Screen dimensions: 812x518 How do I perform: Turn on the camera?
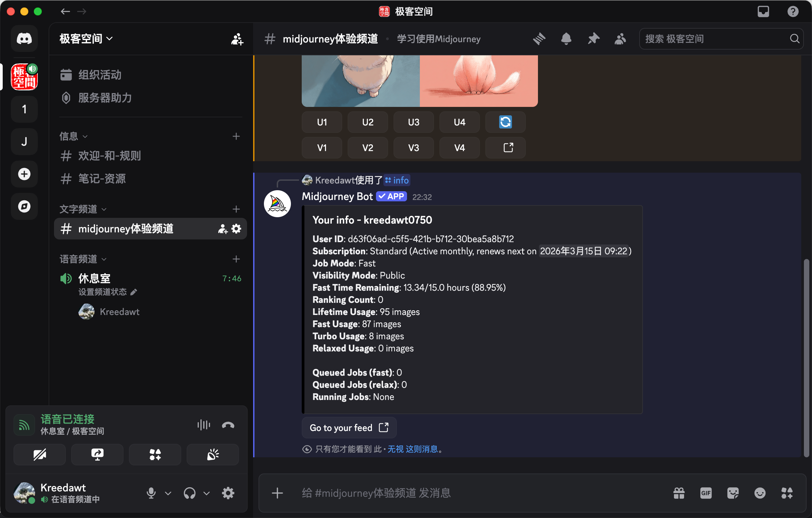[39, 455]
